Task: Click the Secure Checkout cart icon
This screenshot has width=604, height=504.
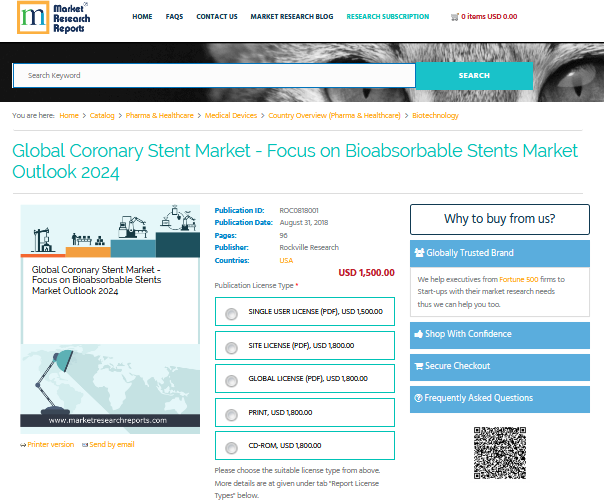Action: coord(419,366)
